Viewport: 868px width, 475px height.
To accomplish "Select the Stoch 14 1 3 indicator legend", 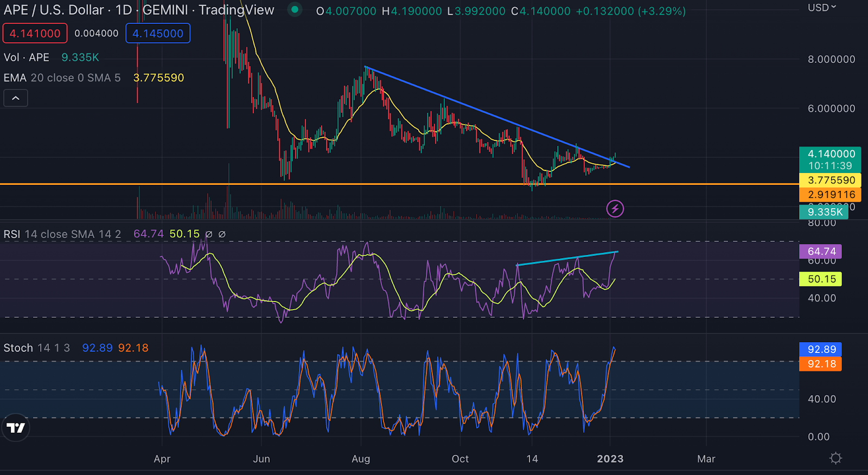I will click(x=37, y=348).
